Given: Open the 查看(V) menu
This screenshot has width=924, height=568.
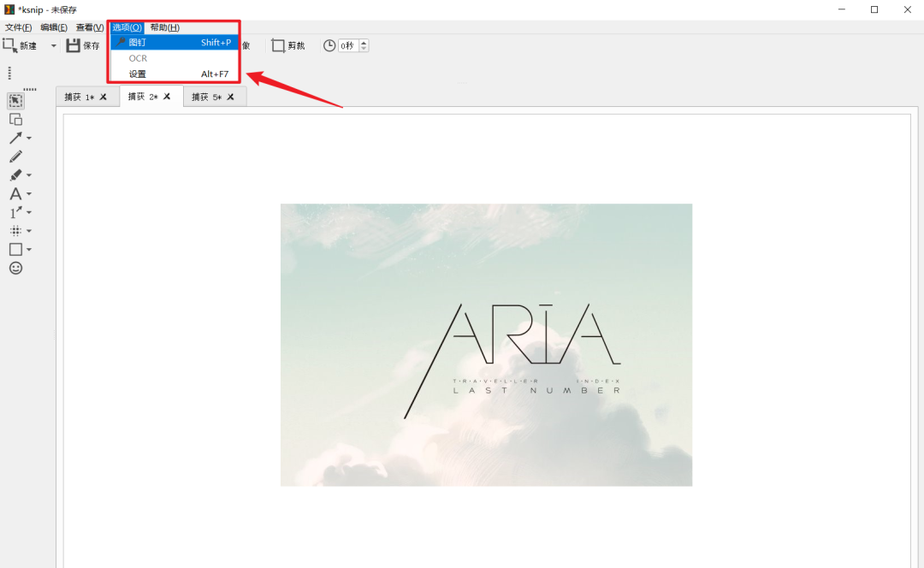Looking at the screenshot, I should tap(90, 27).
